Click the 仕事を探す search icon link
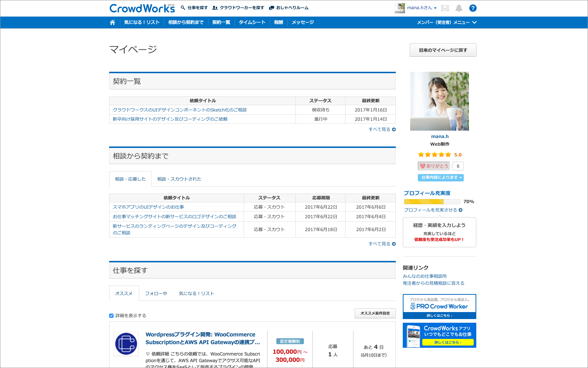This screenshot has width=588, height=368. [194, 8]
